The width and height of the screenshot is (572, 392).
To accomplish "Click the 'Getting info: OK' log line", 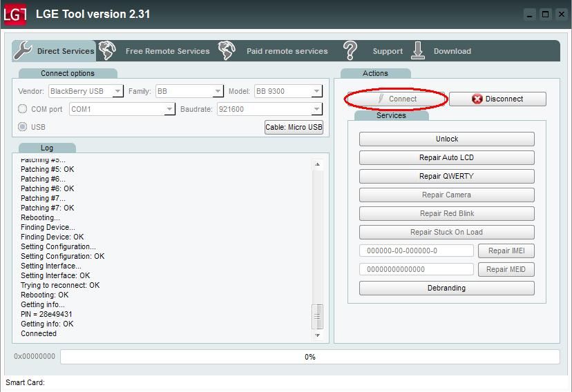I will 47,324.
